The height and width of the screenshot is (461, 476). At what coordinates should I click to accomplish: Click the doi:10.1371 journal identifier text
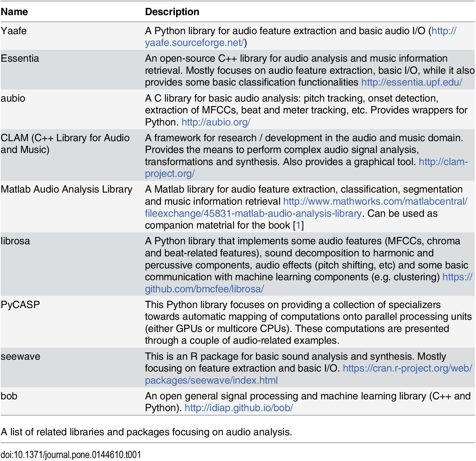pos(71,455)
